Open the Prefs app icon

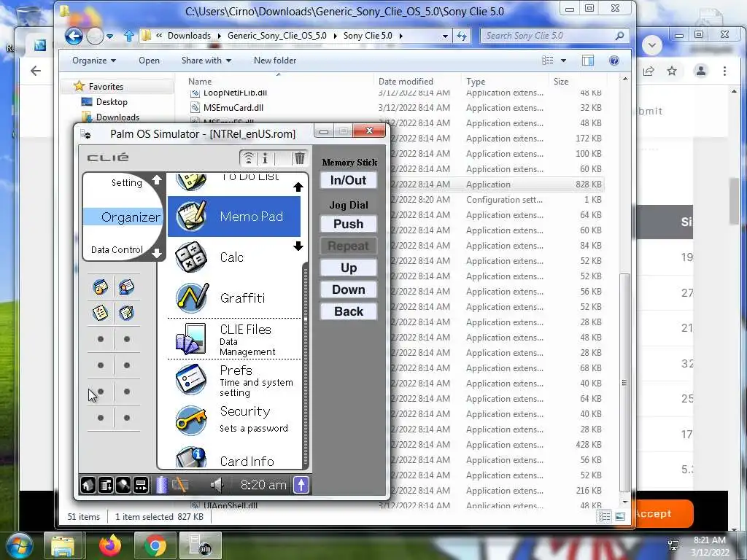point(191,379)
